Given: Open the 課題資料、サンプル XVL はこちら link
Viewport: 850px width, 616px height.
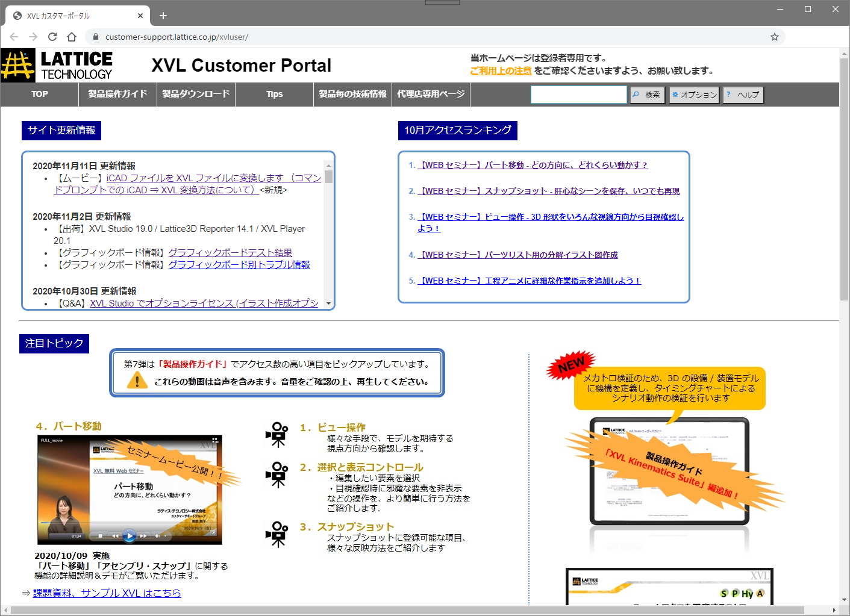Looking at the screenshot, I should point(107,593).
